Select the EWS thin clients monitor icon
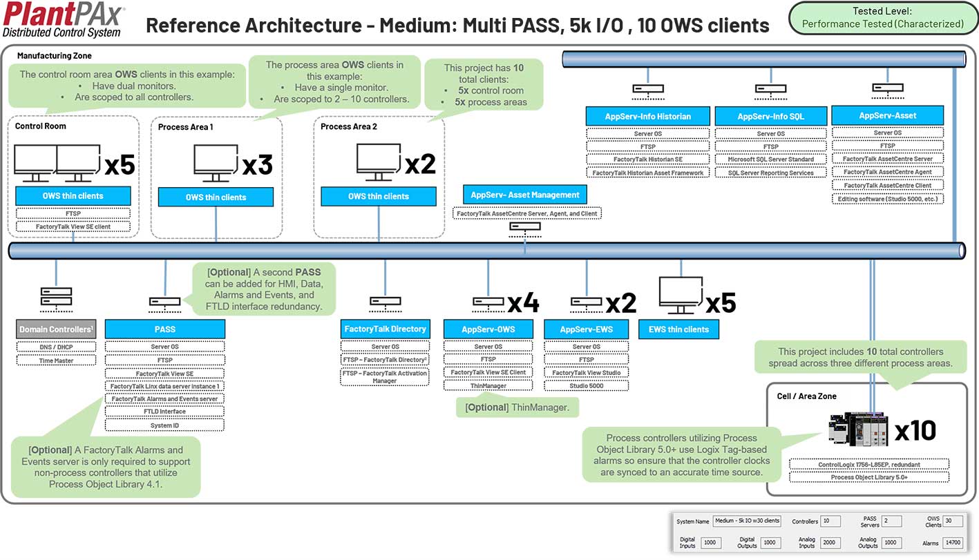Image resolution: width=979 pixels, height=560 pixels. click(681, 297)
